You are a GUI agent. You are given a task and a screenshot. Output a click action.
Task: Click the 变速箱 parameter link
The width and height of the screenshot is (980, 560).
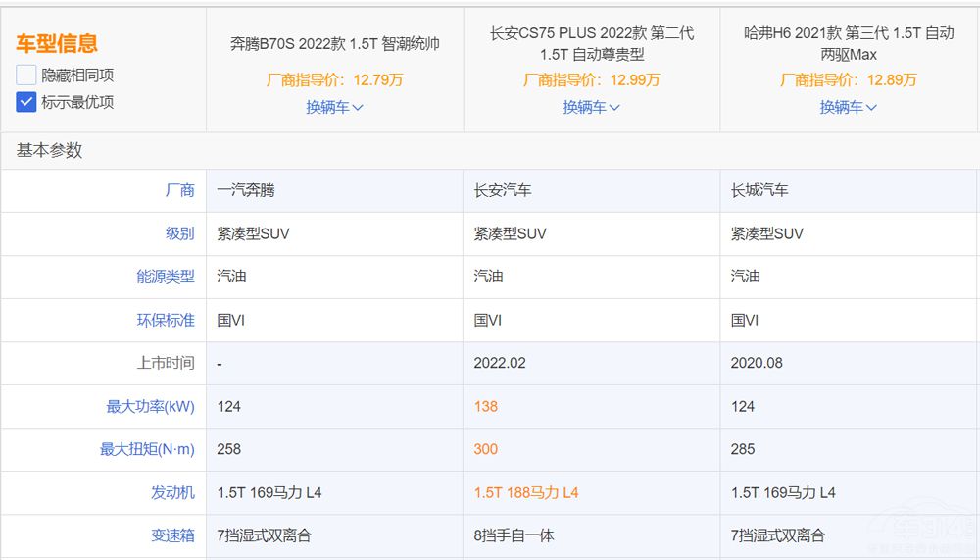coord(172,535)
